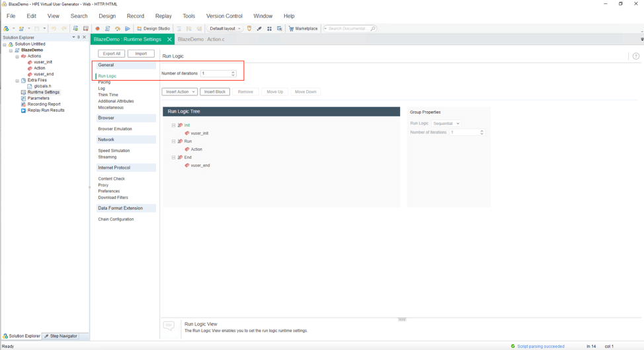This screenshot has width=644, height=350.
Task: Click the help question mark icon
Action: click(636, 56)
